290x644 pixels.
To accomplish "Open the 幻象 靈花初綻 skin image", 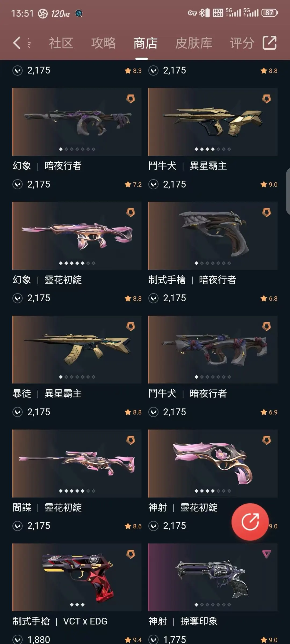I will (x=77, y=236).
